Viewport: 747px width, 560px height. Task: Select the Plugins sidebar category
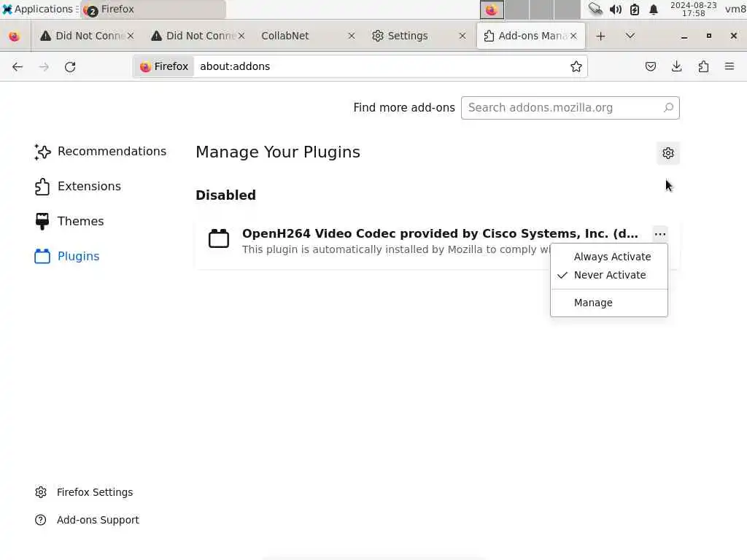click(67, 256)
